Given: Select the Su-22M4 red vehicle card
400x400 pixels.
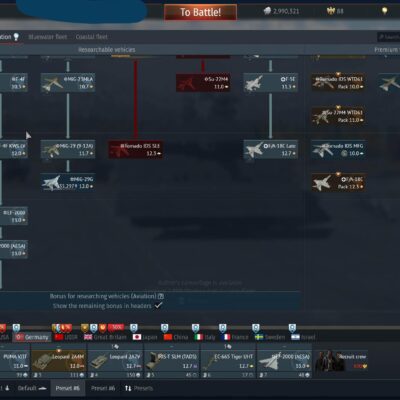Looking at the screenshot, I should coord(203,83).
